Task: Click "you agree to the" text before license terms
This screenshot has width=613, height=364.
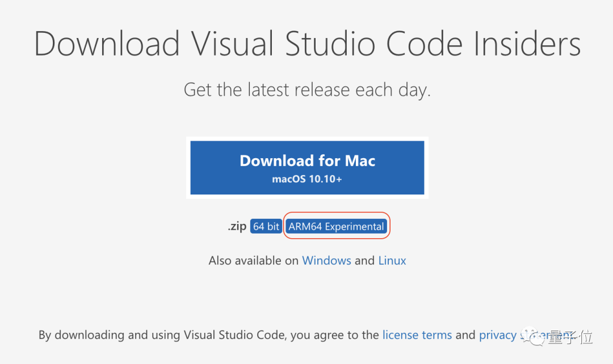Action: pos(335,335)
